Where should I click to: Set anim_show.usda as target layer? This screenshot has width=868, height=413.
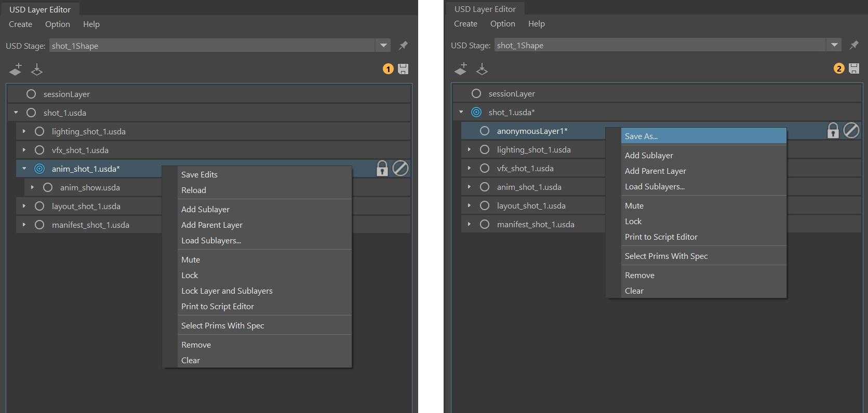coord(48,187)
